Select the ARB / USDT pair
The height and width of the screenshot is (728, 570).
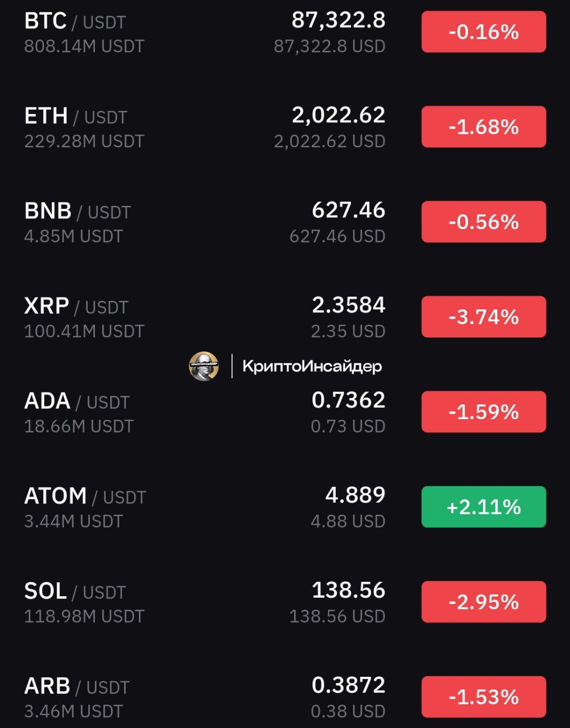point(285,697)
